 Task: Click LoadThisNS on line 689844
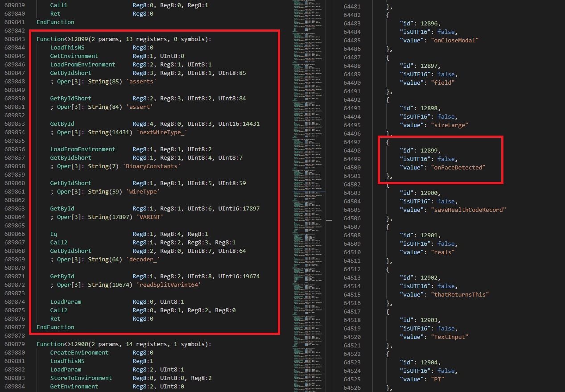(x=67, y=48)
